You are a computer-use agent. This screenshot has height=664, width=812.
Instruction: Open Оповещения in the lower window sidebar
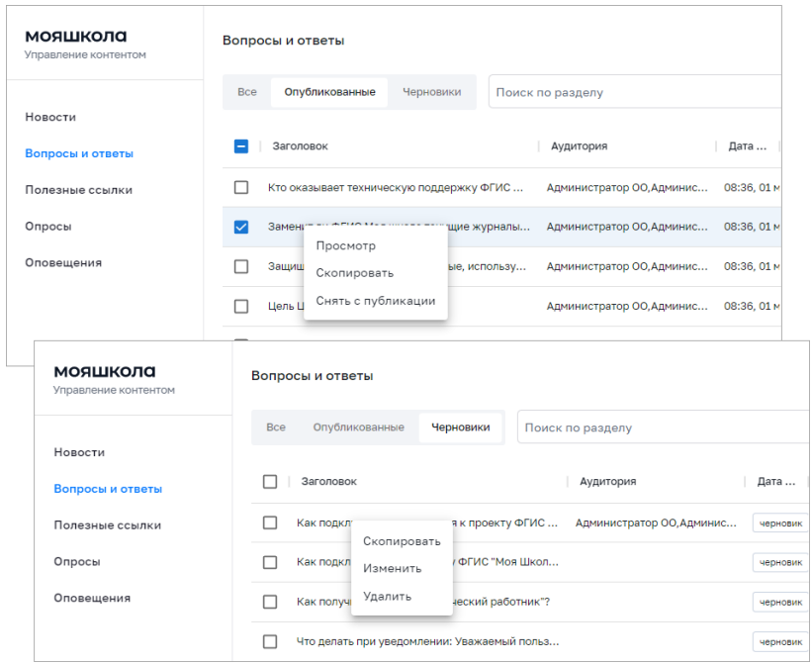pos(92,598)
